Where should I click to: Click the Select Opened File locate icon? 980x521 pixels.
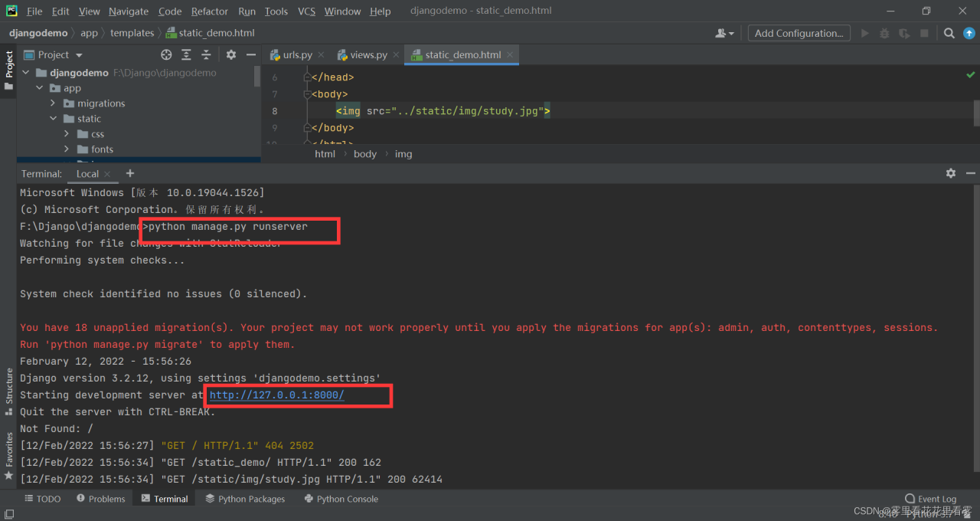pos(166,54)
